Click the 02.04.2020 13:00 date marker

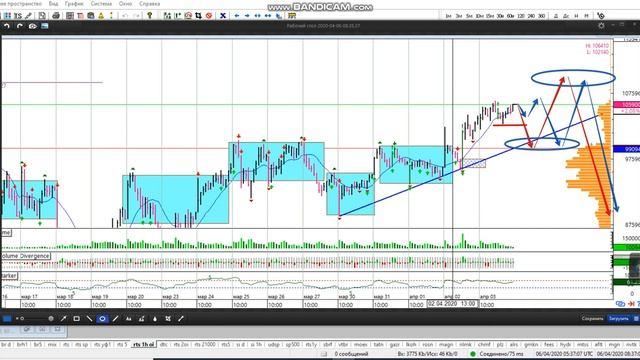click(452, 304)
